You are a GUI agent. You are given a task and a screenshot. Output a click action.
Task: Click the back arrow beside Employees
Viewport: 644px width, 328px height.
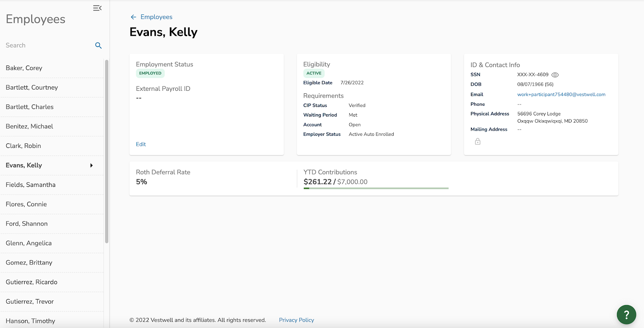[133, 17]
